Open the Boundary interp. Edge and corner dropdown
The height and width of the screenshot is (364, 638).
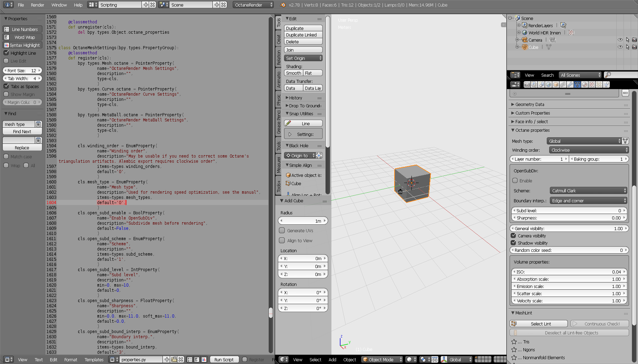(588, 201)
